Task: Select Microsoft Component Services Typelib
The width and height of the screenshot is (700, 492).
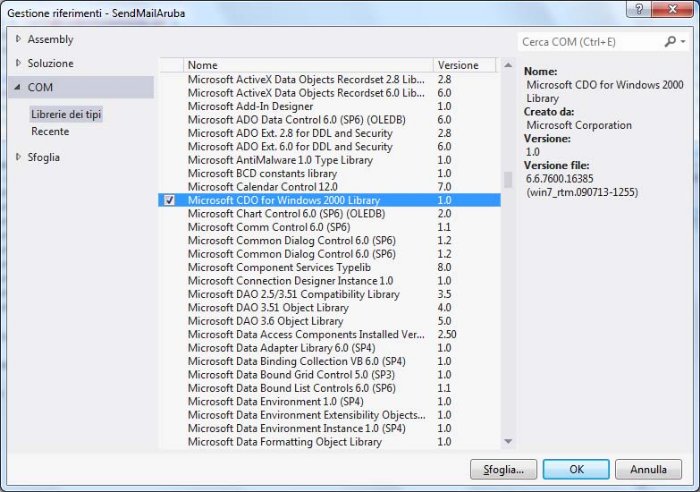Action: point(329,267)
